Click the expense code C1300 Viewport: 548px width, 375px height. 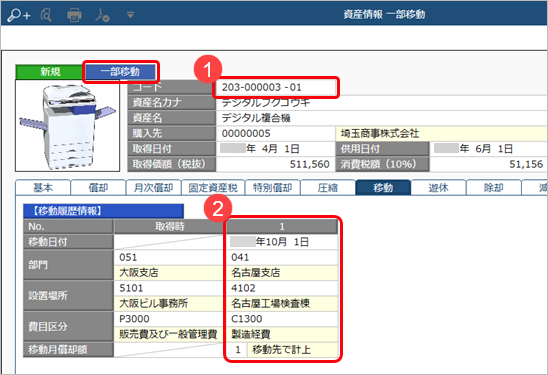pos(282,319)
